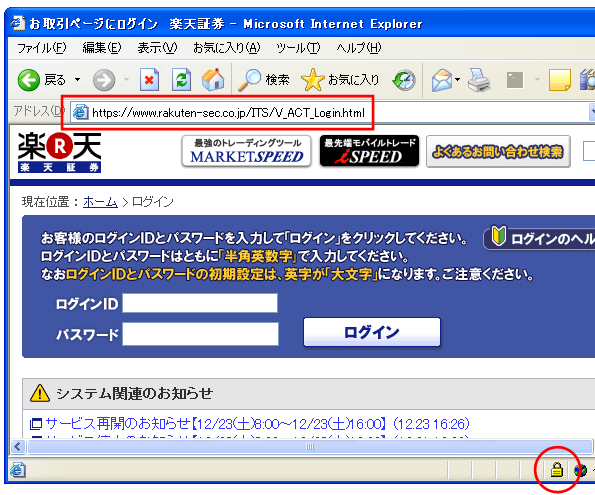Open the address bar dropdown arrow
This screenshot has height=495, width=595.
click(592, 112)
